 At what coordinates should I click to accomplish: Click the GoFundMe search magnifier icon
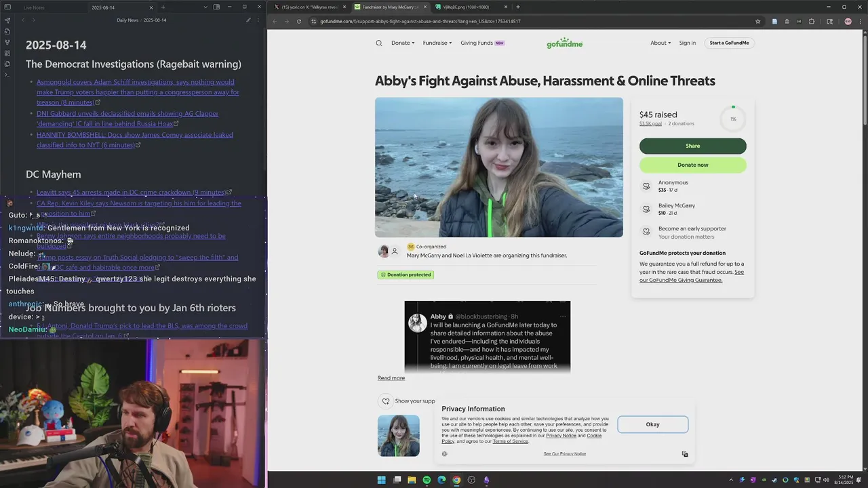379,43
